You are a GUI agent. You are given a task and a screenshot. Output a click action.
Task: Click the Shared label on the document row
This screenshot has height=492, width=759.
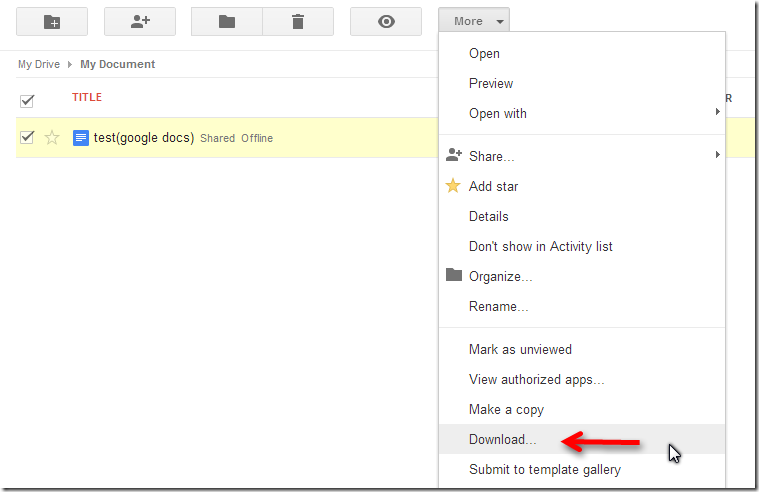217,138
